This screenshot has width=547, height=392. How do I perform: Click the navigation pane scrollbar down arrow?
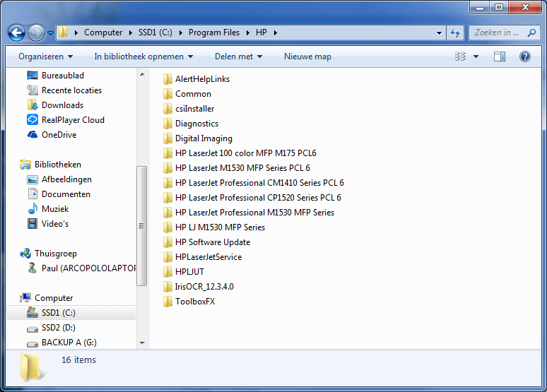[142, 343]
